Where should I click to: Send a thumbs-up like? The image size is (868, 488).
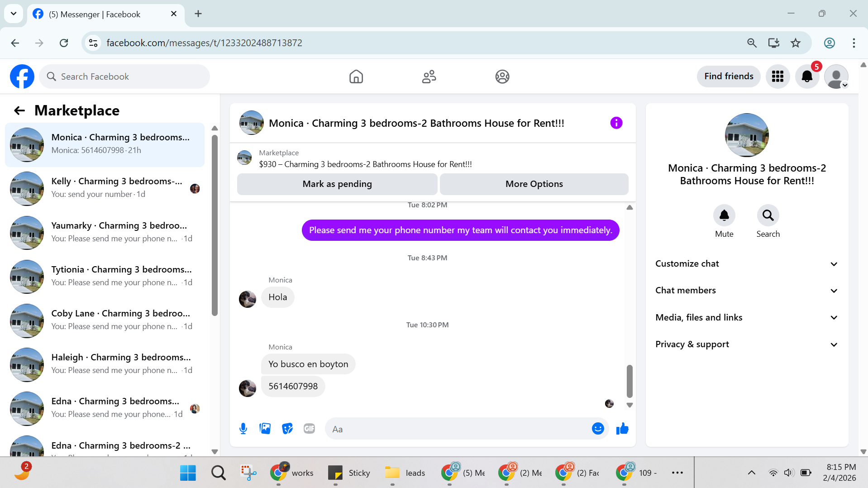click(x=622, y=429)
